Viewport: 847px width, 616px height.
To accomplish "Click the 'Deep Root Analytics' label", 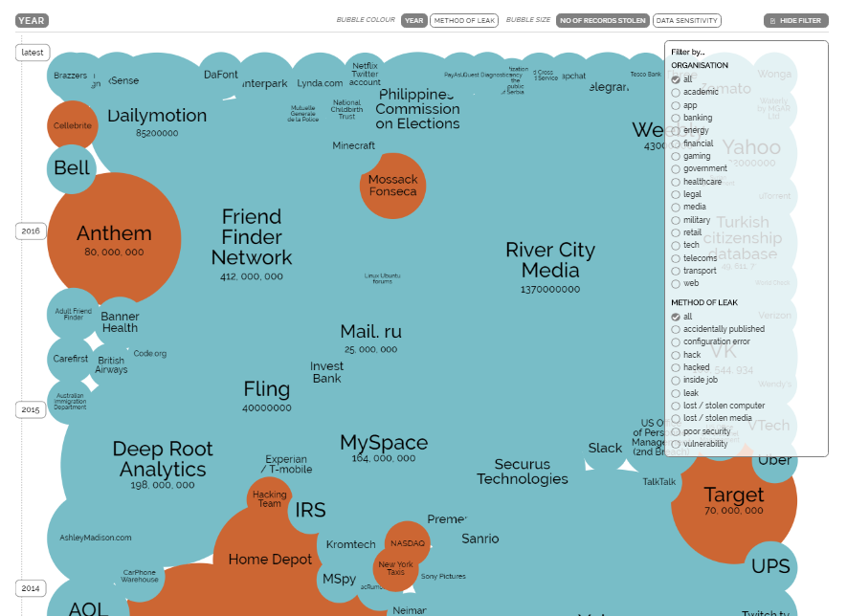I will click(163, 459).
